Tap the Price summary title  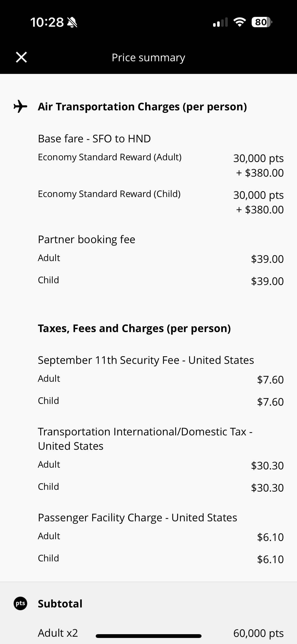(148, 57)
